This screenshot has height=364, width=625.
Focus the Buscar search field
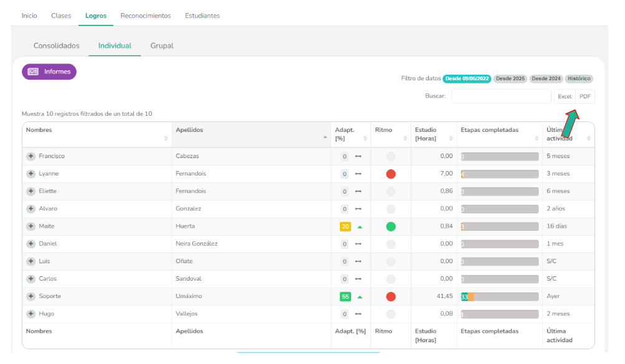click(501, 96)
